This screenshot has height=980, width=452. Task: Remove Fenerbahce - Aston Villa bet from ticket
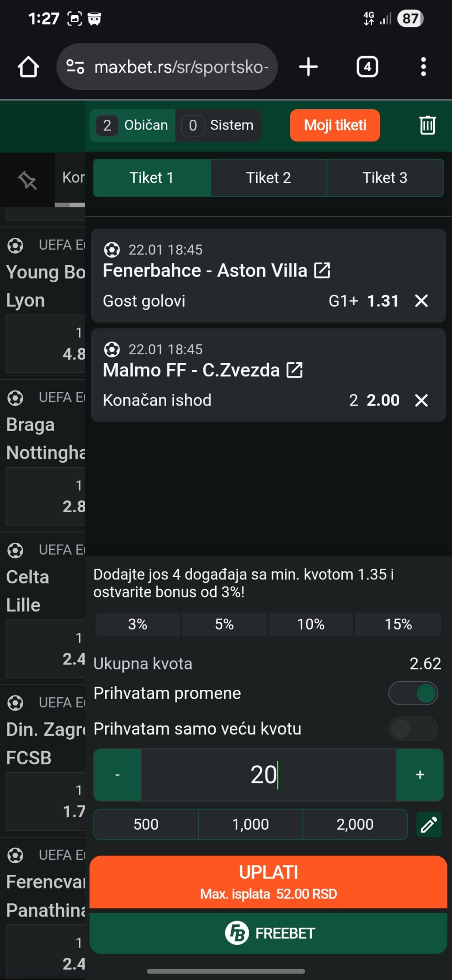[421, 301]
